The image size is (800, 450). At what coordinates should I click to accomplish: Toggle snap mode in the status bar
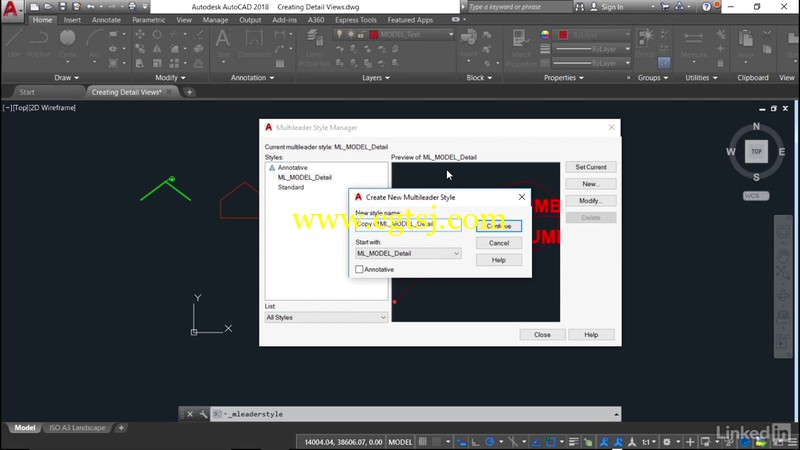coord(436,442)
